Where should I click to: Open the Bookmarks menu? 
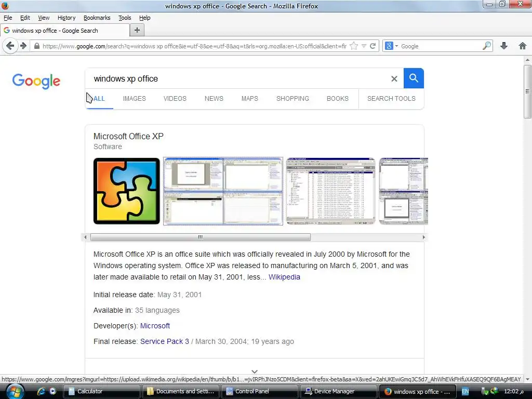point(97,18)
